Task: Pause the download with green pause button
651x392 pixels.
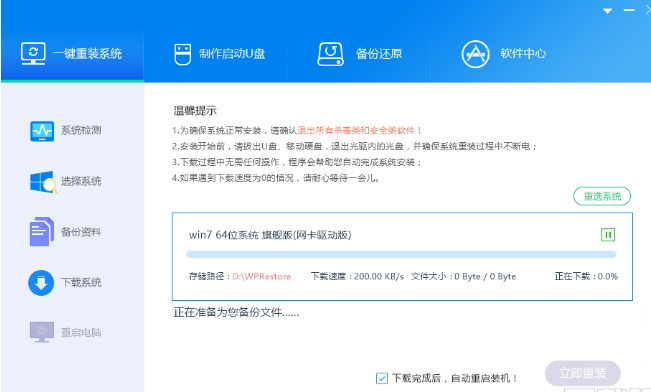Action: click(x=608, y=235)
